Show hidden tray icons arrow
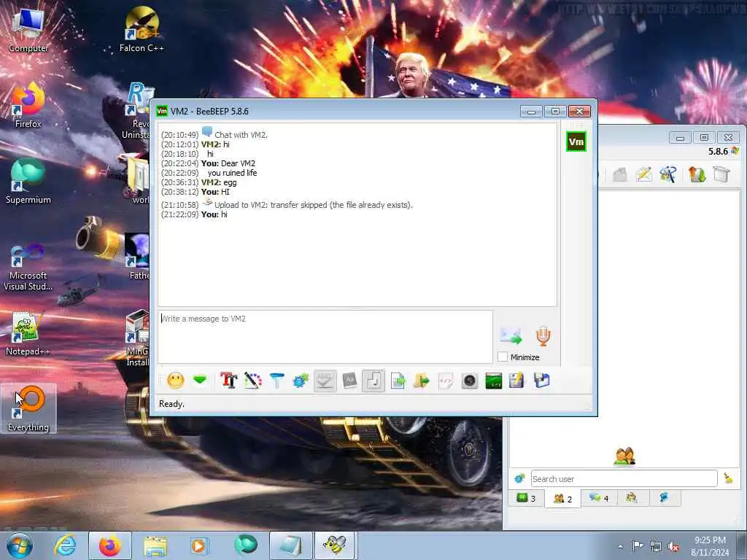 620,546
